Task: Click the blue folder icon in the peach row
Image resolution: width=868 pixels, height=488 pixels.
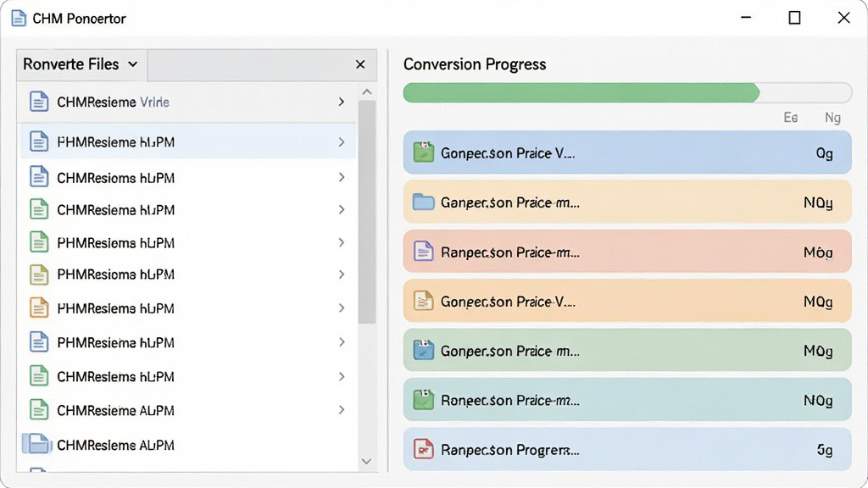Action: click(424, 202)
